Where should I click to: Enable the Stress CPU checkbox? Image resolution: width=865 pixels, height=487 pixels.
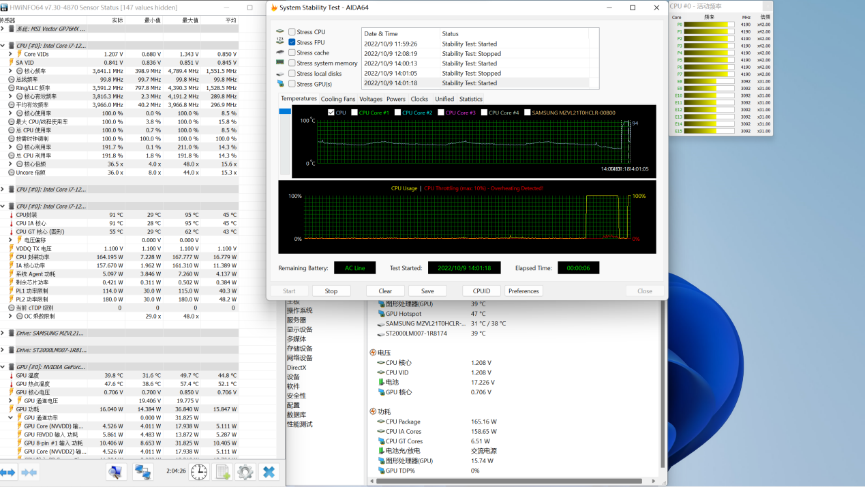point(292,32)
